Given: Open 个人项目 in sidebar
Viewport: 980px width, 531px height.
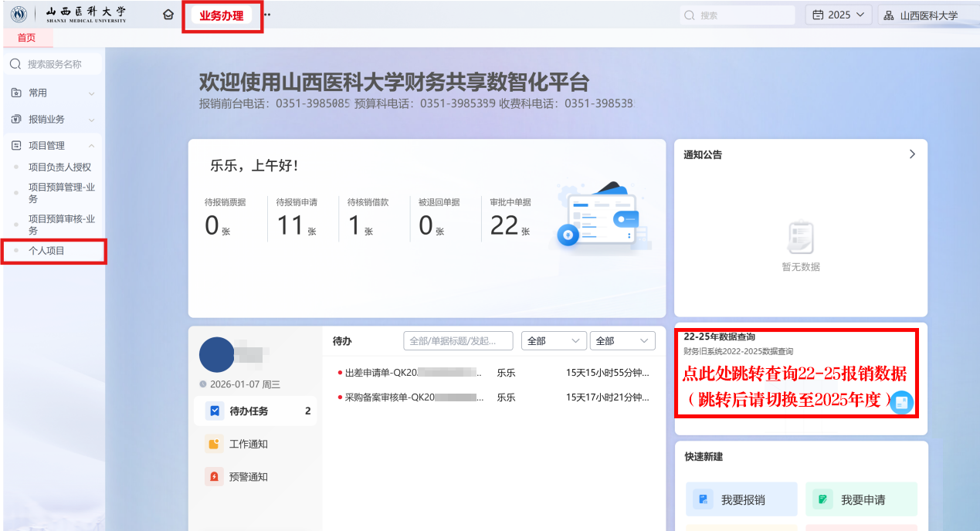Looking at the screenshot, I should (47, 251).
